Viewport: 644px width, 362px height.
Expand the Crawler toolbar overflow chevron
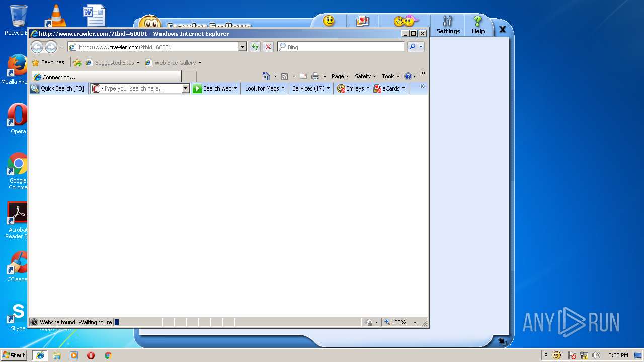point(423,86)
